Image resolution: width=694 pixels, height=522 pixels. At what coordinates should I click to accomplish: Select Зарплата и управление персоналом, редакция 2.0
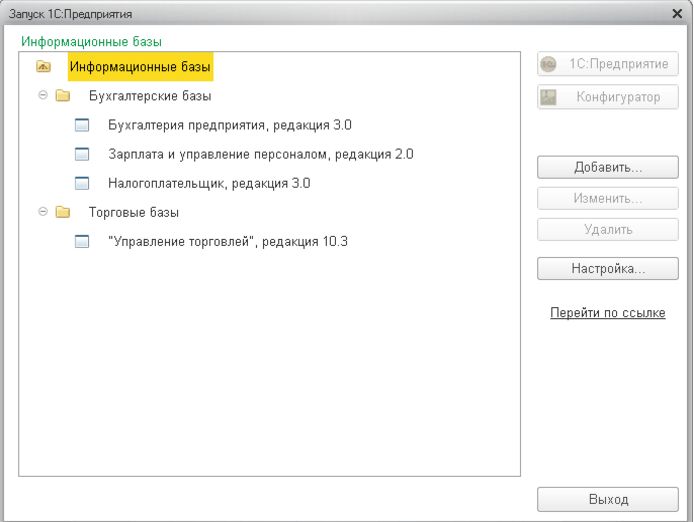pos(261,154)
